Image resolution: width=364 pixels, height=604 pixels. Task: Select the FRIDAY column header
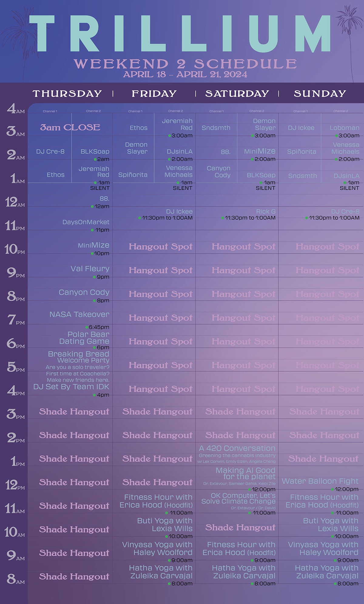point(154,93)
